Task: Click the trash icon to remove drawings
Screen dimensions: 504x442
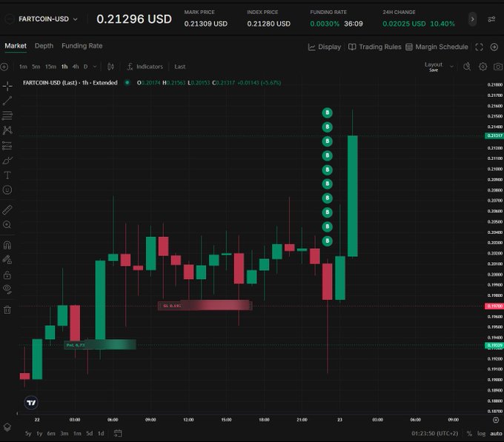Action: 7,309
